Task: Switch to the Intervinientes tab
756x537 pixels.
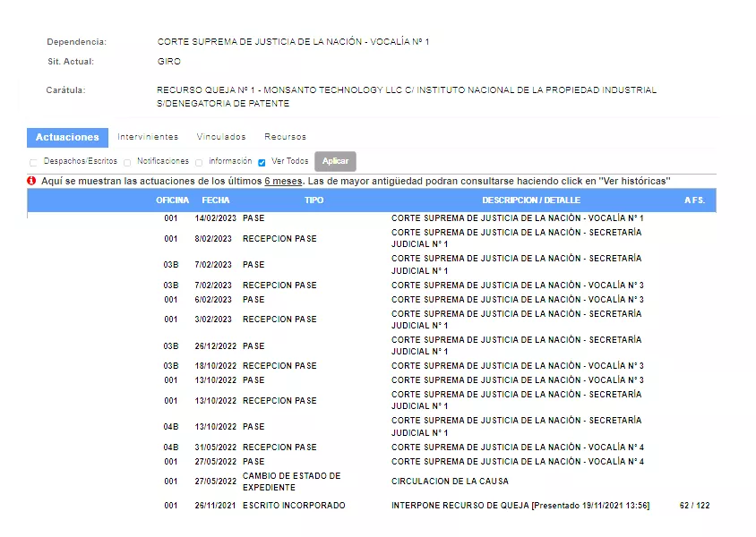Action: (148, 137)
